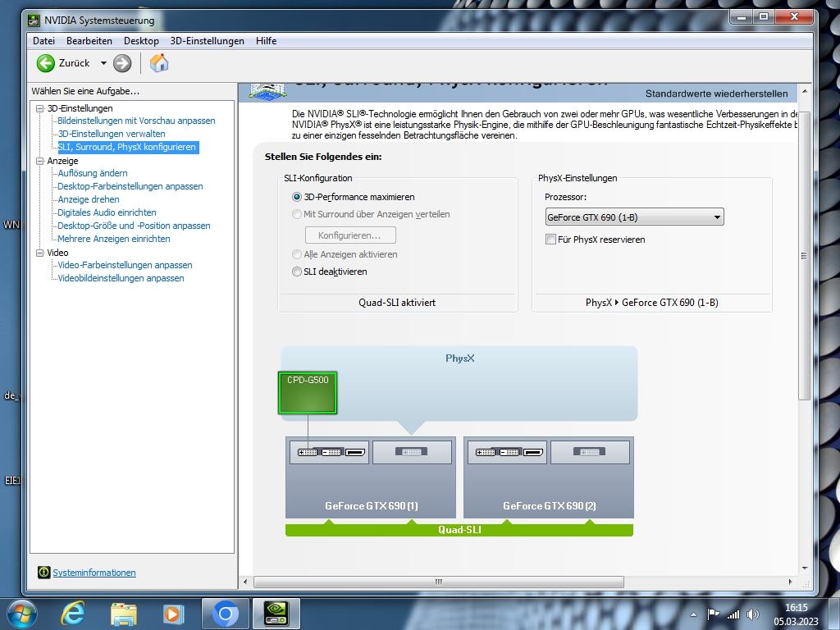Open the Bearbeiten menu
Image resolution: width=840 pixels, height=630 pixels.
point(89,41)
